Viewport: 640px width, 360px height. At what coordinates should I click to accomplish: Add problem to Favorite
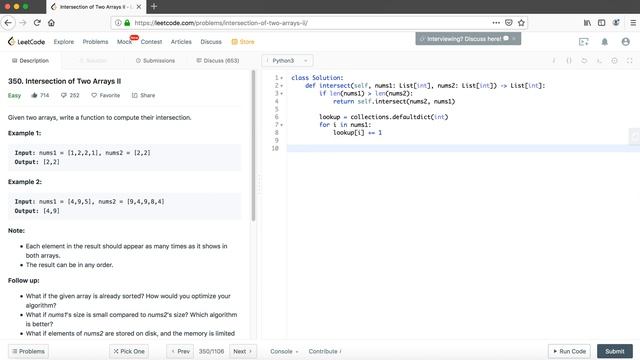click(105, 95)
